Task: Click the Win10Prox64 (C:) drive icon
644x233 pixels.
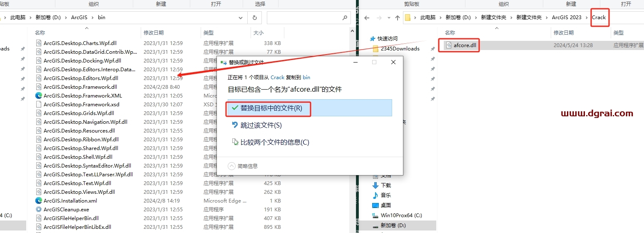Action: [x=375, y=215]
